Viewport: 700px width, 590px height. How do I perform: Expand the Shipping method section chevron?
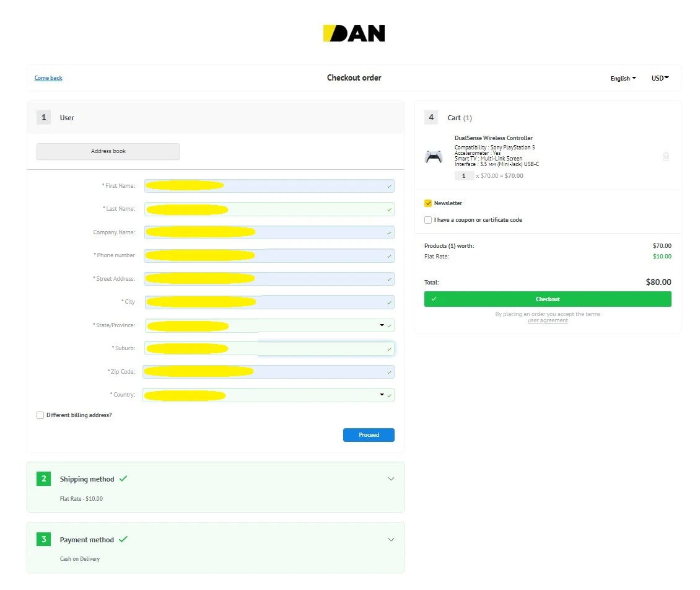coord(391,479)
